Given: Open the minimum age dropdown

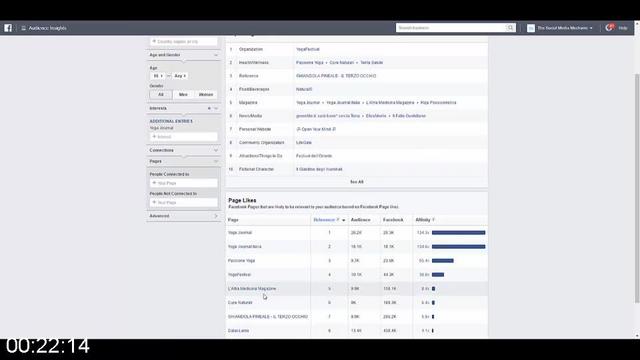Looking at the screenshot, I should (158, 76).
